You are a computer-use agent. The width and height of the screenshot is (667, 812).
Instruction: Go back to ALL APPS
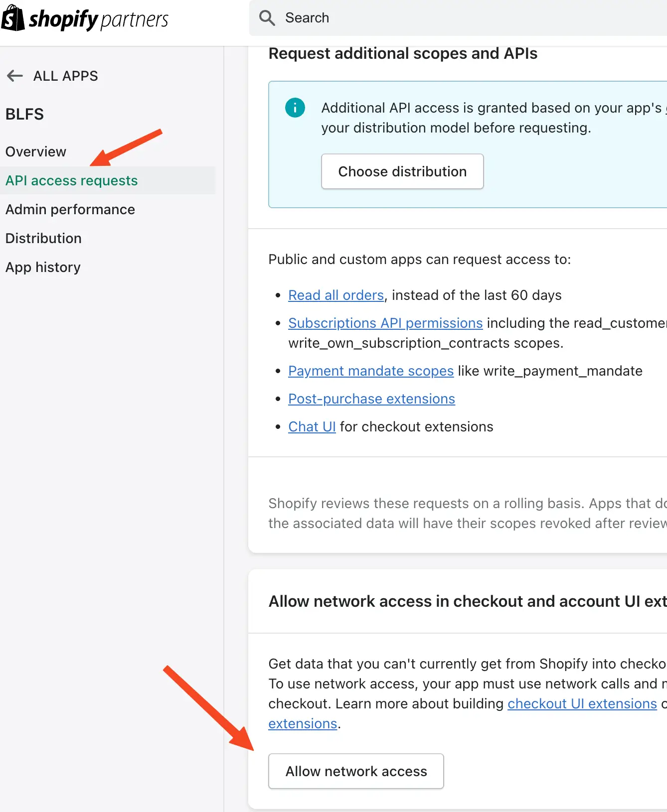[65, 76]
